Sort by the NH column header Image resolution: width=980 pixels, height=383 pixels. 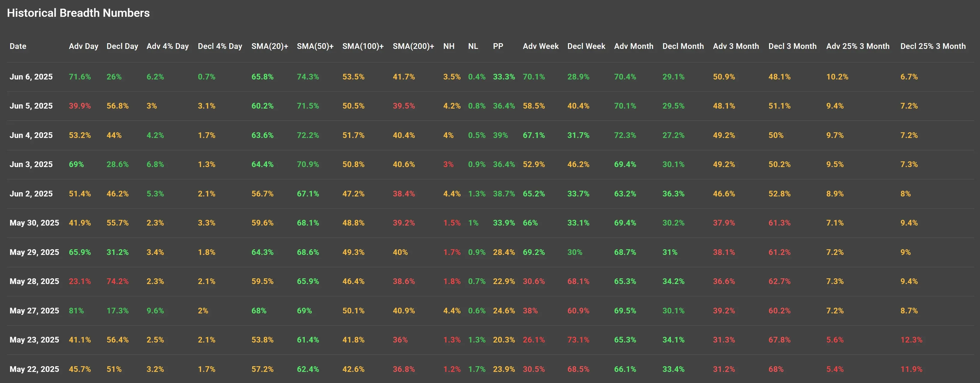[449, 46]
